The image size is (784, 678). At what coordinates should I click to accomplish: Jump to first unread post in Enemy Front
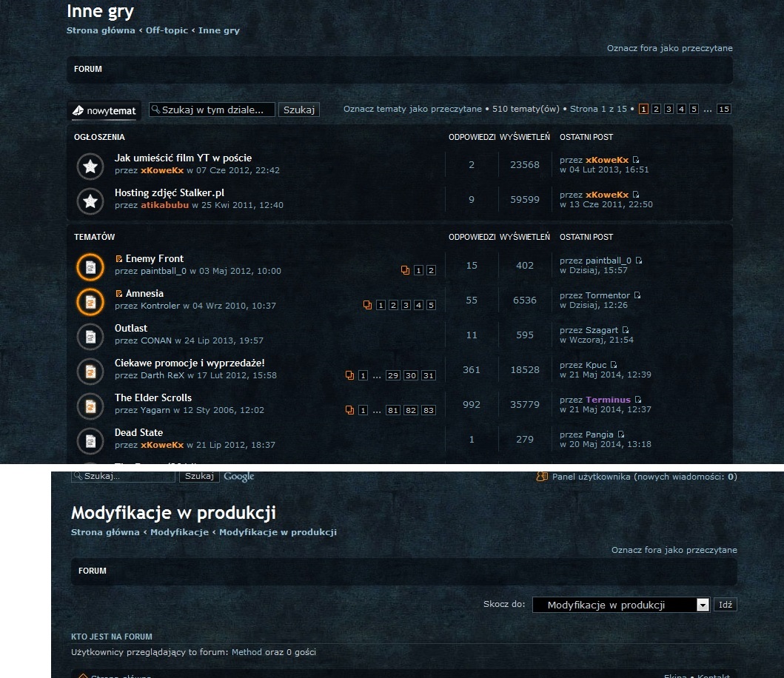click(118, 258)
